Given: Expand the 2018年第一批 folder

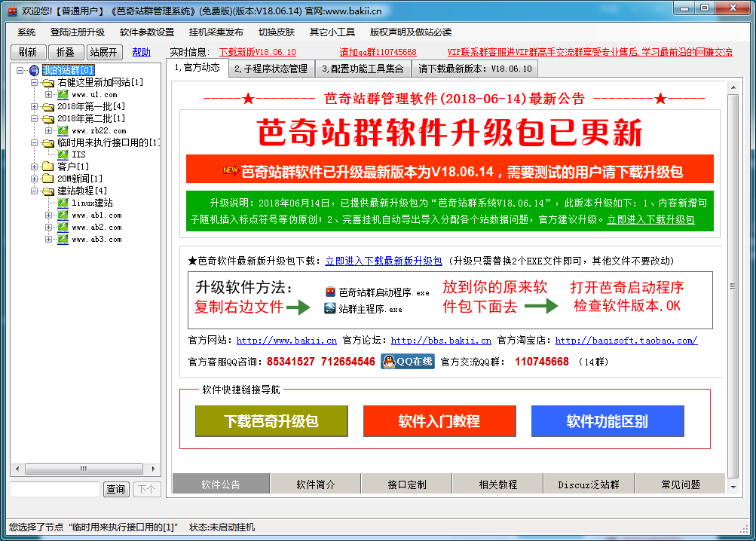Looking at the screenshot, I should pyautogui.click(x=34, y=106).
